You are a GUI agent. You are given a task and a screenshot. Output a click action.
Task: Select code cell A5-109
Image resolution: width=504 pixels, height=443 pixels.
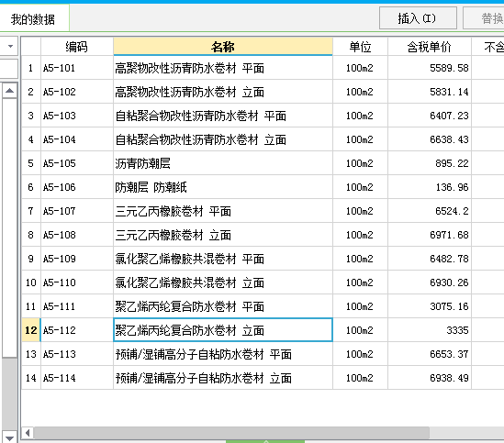point(77,259)
